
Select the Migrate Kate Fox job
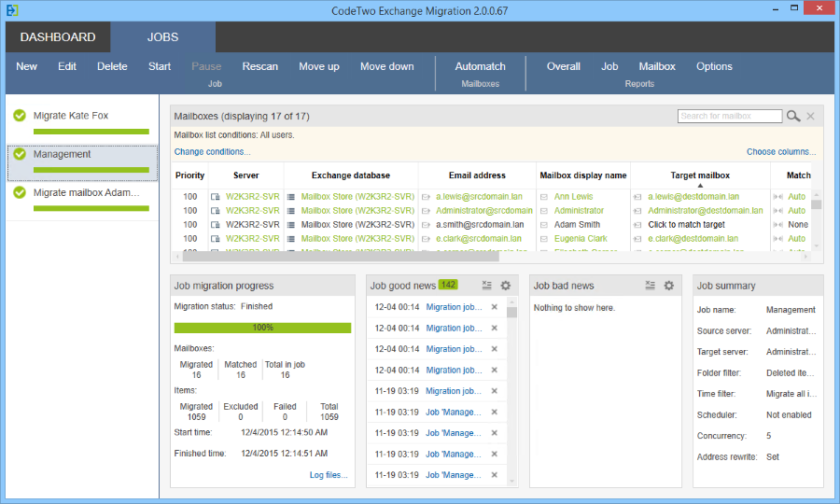pos(82,122)
